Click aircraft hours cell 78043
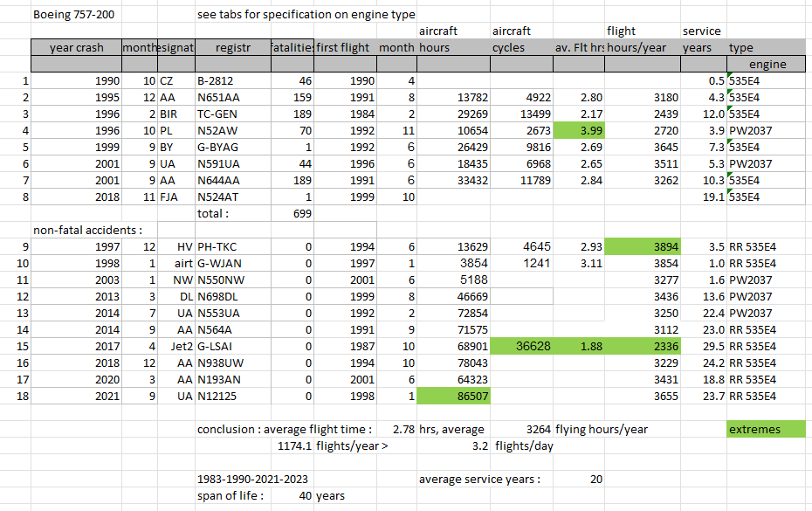812x511 pixels. click(x=453, y=363)
